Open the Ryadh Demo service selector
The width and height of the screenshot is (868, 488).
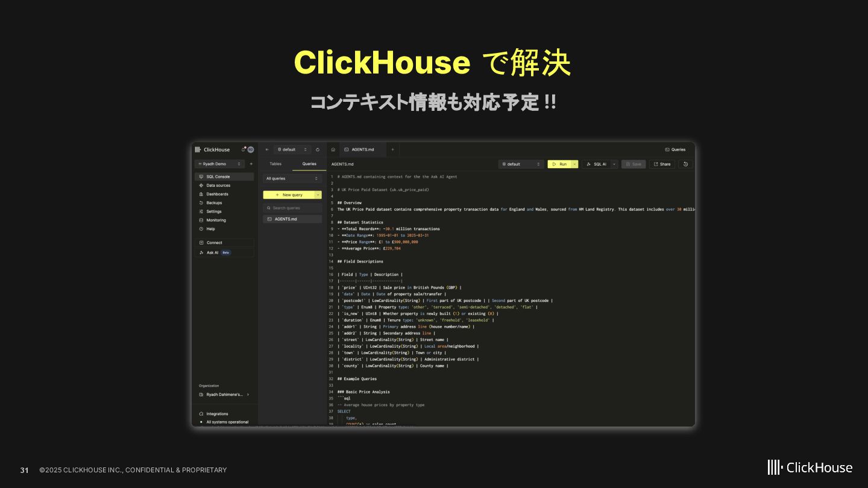coord(219,164)
